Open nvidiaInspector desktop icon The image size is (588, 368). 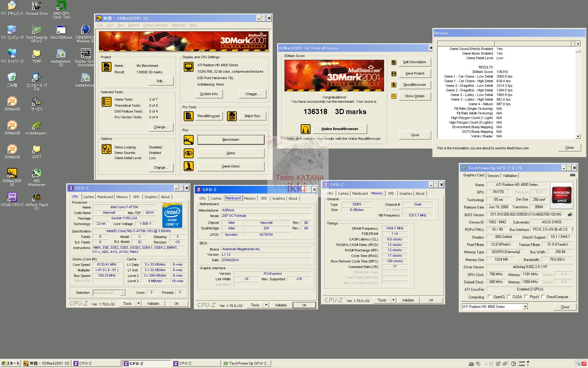click(x=36, y=128)
